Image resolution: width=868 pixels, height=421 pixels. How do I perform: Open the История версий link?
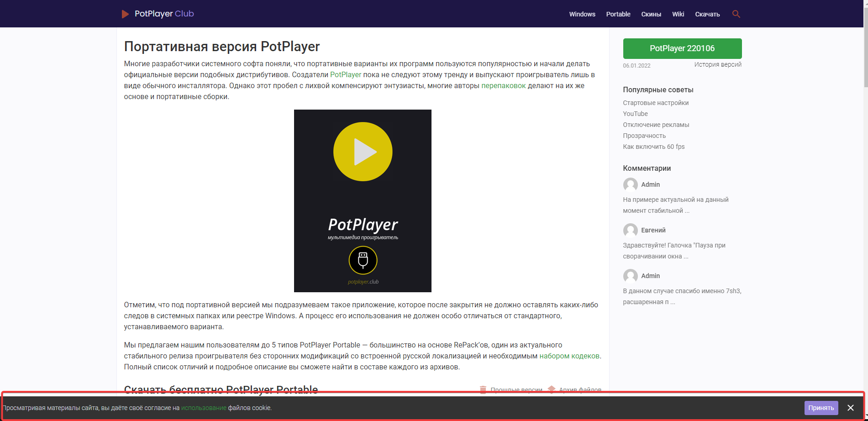[717, 64]
